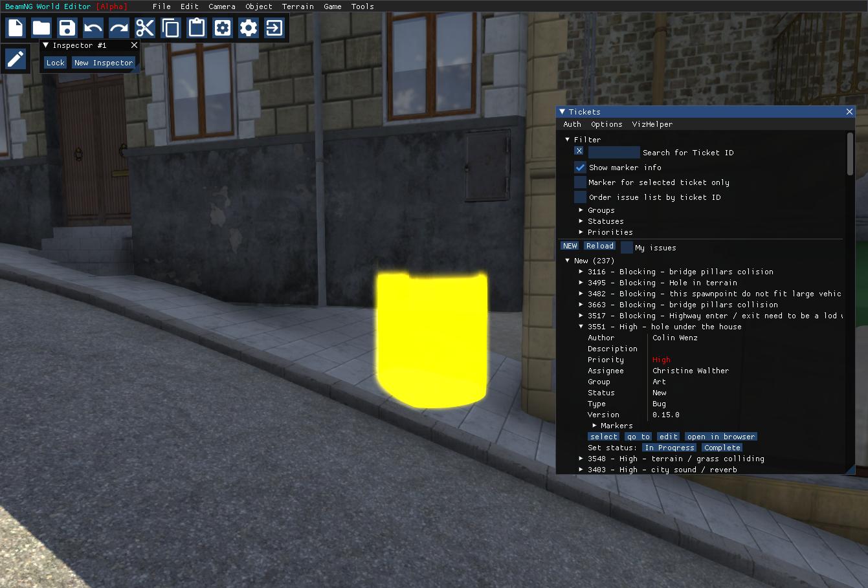Open the Terrain menu
868x588 pixels.
pos(298,6)
